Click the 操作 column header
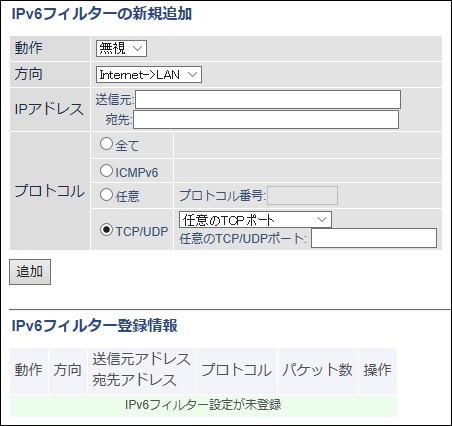The width and height of the screenshot is (452, 426). (x=378, y=371)
